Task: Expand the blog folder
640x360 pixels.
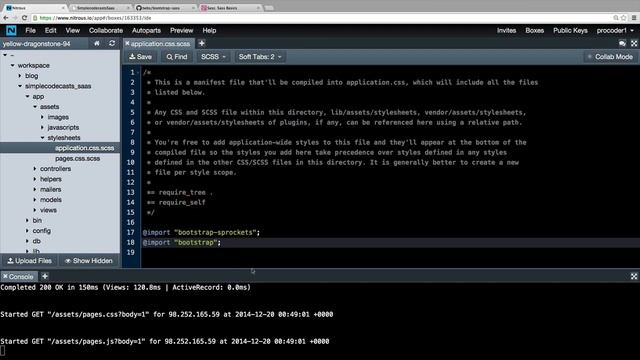Action: (20, 76)
